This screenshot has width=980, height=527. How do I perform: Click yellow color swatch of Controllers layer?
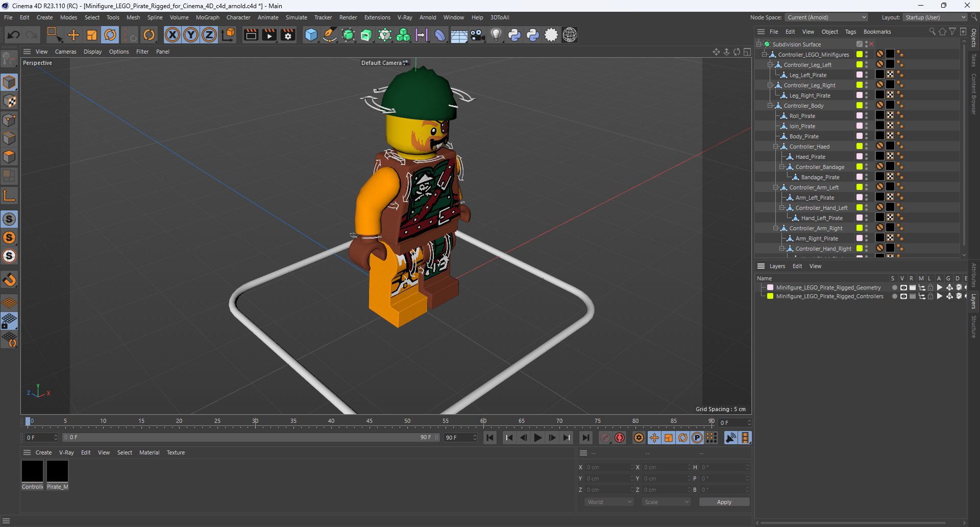[770, 296]
